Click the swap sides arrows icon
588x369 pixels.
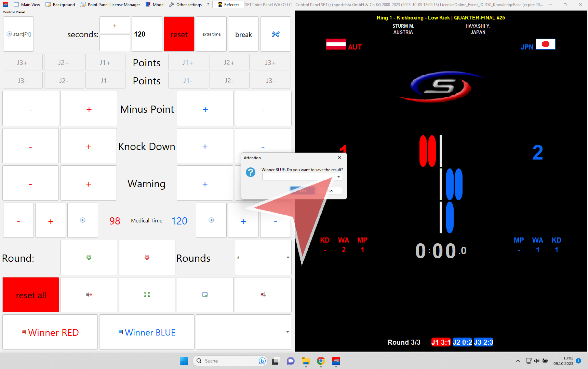[276, 34]
